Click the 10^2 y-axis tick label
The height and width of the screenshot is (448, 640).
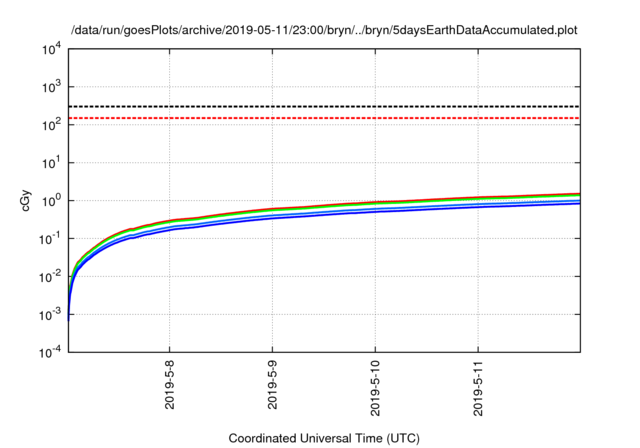point(52,125)
